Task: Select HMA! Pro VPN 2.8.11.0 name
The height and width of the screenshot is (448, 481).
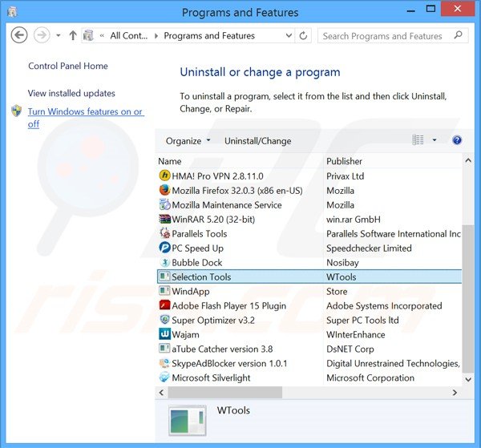Action: [x=217, y=176]
